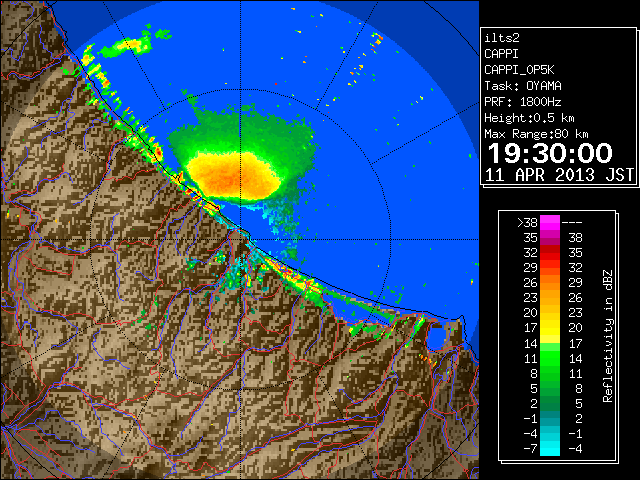The height and width of the screenshot is (480, 640).
Task: Click the large orange rain echo core
Action: pos(233,176)
